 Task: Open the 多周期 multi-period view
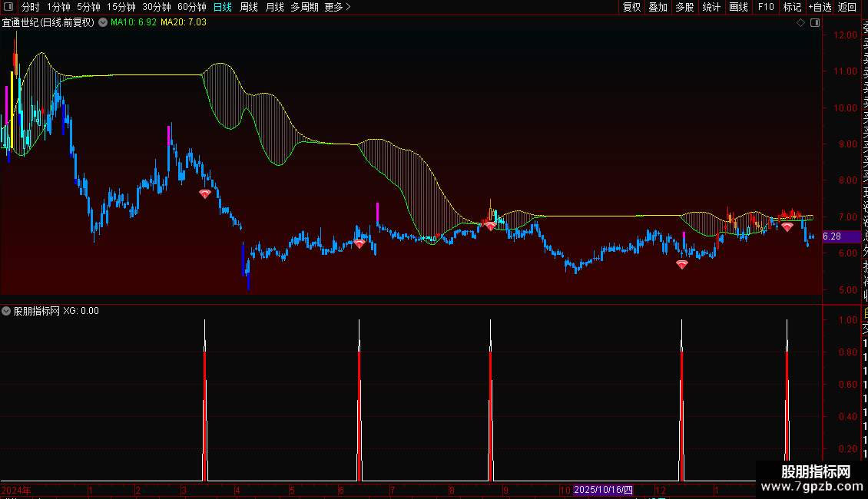click(304, 7)
